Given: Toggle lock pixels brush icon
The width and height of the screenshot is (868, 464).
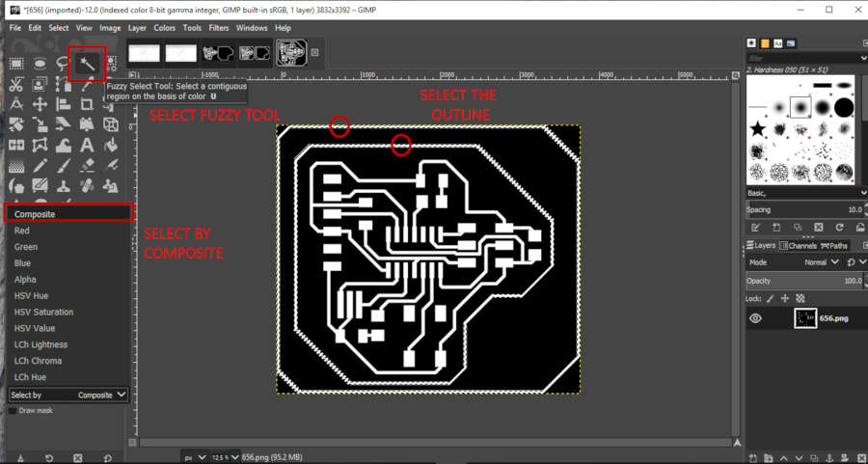Looking at the screenshot, I should tap(772, 298).
